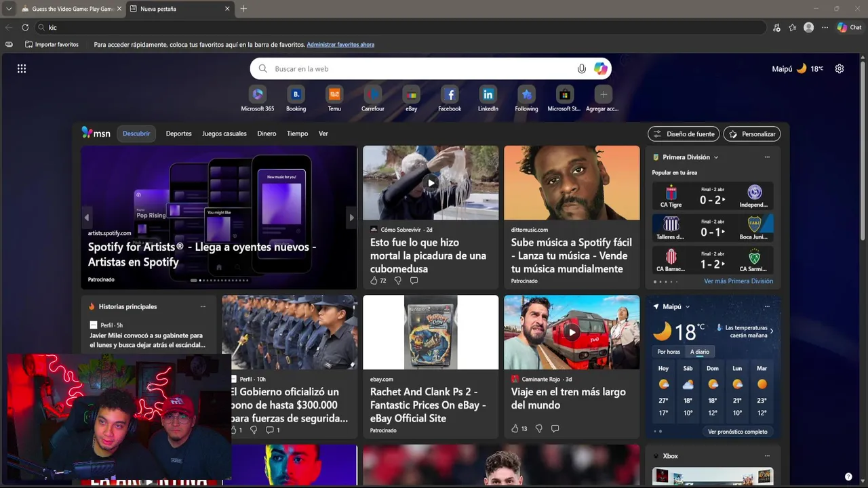
Task: Play the train trip article video
Action: (572, 332)
